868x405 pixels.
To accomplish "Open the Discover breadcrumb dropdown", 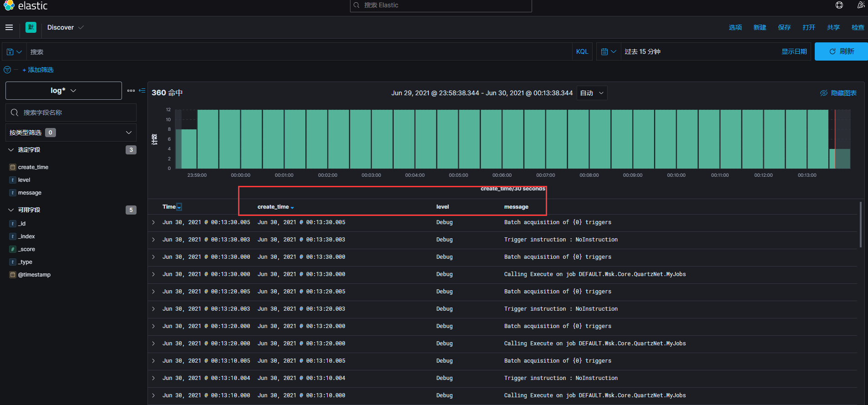I will [x=66, y=27].
